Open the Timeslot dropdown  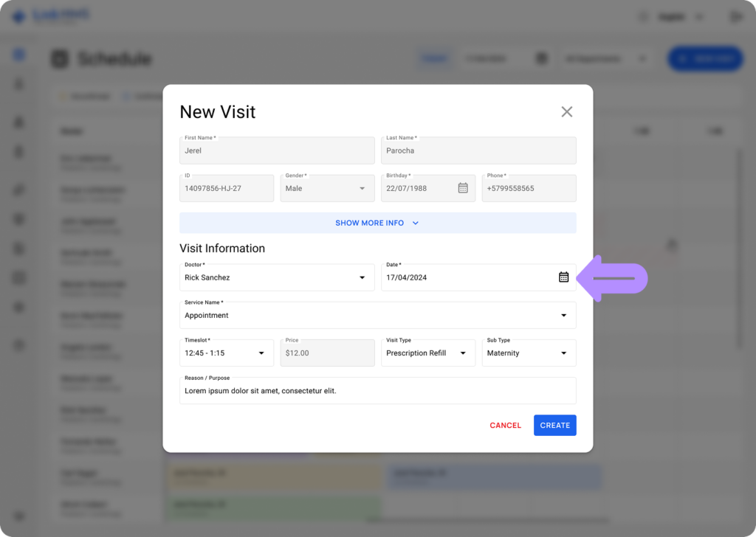227,353
